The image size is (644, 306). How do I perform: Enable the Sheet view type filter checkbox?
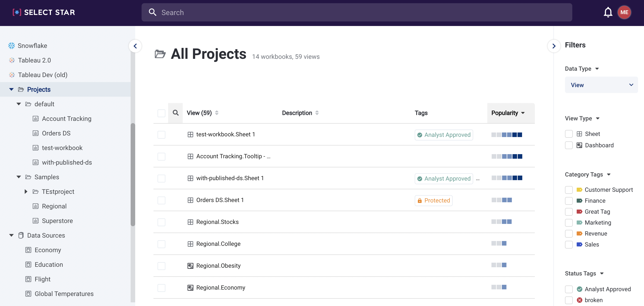coord(568,134)
